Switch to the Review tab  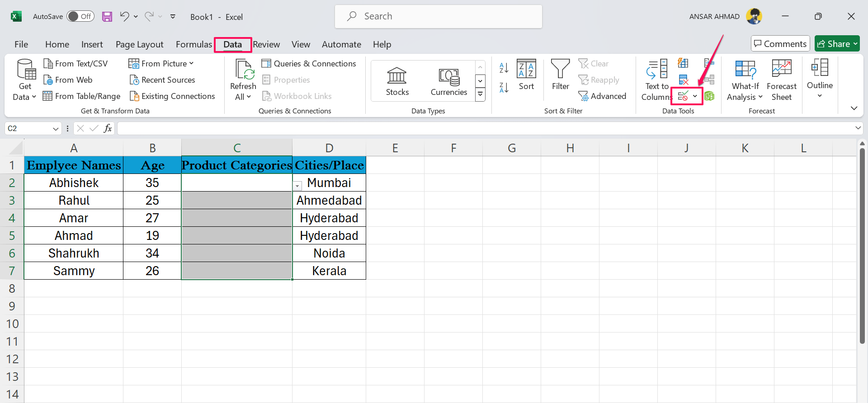pyautogui.click(x=266, y=44)
